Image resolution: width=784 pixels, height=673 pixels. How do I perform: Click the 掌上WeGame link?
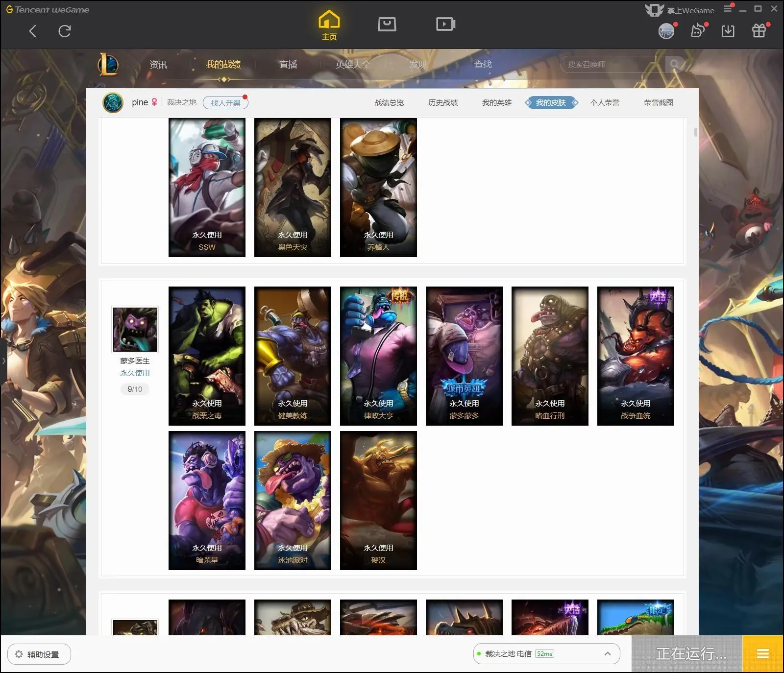(x=690, y=10)
